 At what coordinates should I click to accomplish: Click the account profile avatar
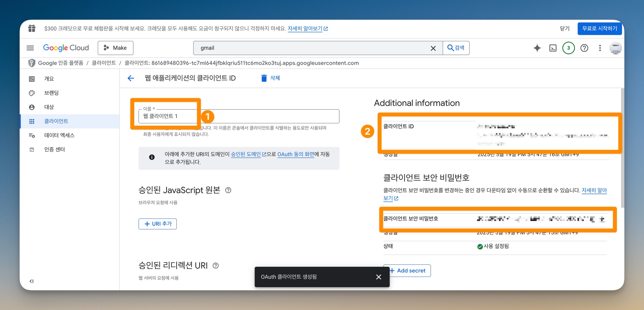(x=615, y=48)
